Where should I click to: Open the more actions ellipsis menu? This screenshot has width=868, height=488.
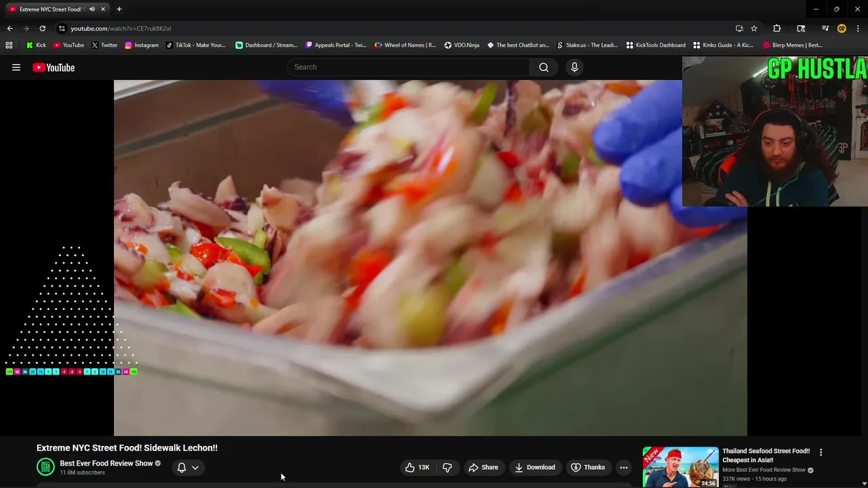coord(624,467)
